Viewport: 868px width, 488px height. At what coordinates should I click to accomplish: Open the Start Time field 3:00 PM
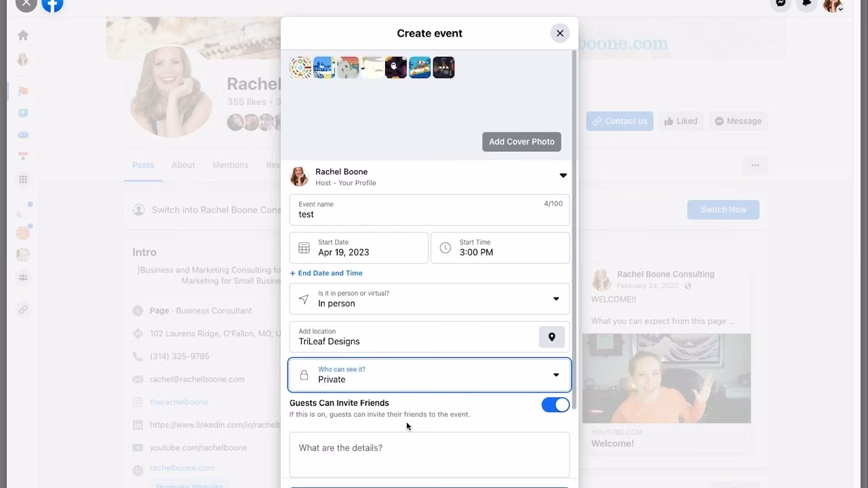500,247
